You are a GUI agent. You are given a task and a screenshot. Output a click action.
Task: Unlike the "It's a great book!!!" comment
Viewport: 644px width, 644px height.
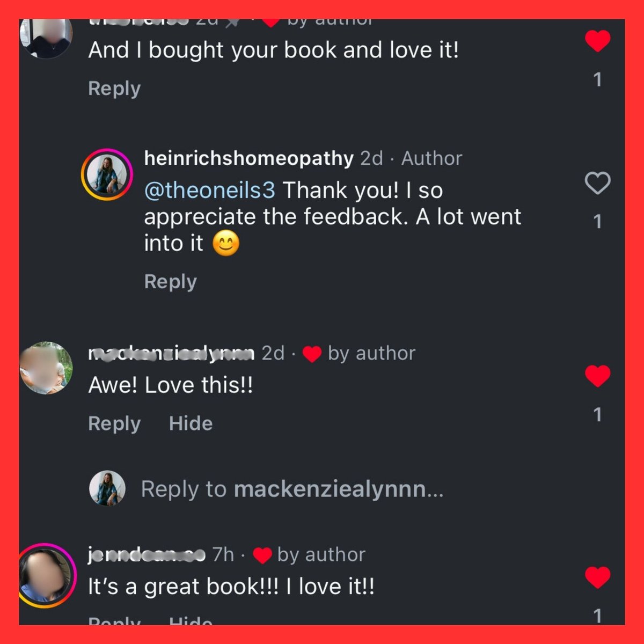pos(597,577)
